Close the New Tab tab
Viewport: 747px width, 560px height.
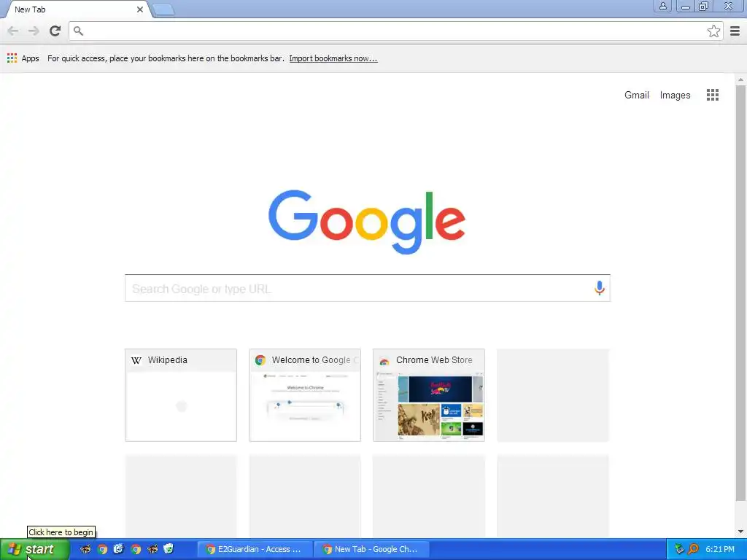point(140,9)
